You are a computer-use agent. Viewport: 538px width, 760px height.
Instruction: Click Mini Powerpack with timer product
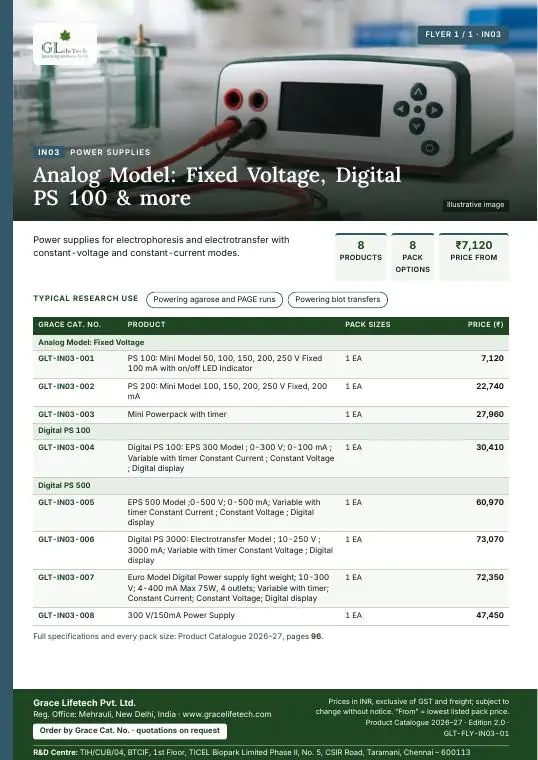pos(177,414)
